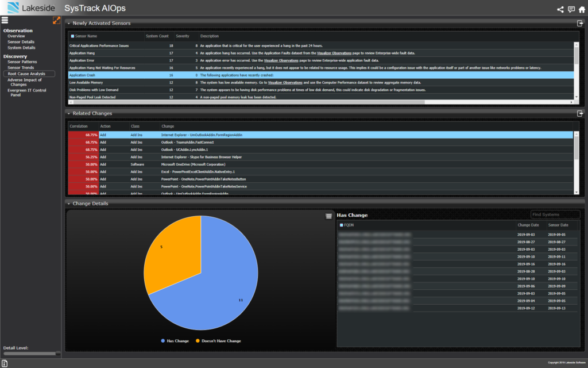This screenshot has height=368, width=588.
Task: Click in the Find Systems search field
Action: (555, 214)
